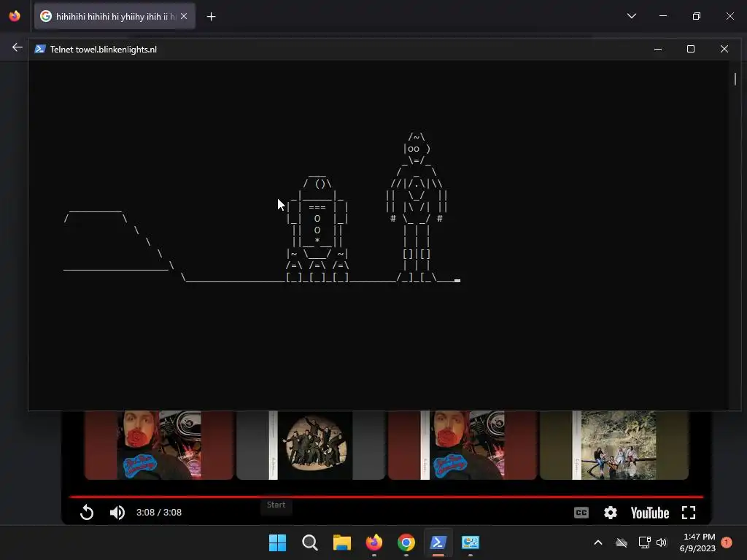The height and width of the screenshot is (560, 747).
Task: Close the Telnet window
Action: (x=724, y=49)
